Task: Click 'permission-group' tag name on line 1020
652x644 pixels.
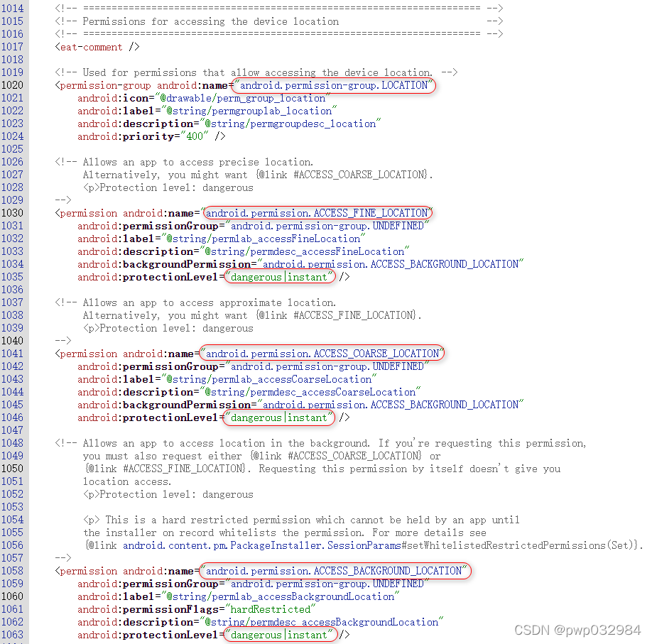Action: (x=105, y=85)
